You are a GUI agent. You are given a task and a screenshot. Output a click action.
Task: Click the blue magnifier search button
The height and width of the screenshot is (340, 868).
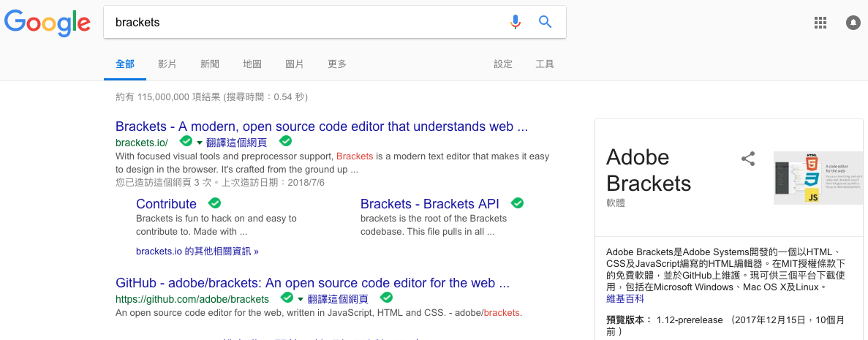pyautogui.click(x=546, y=22)
